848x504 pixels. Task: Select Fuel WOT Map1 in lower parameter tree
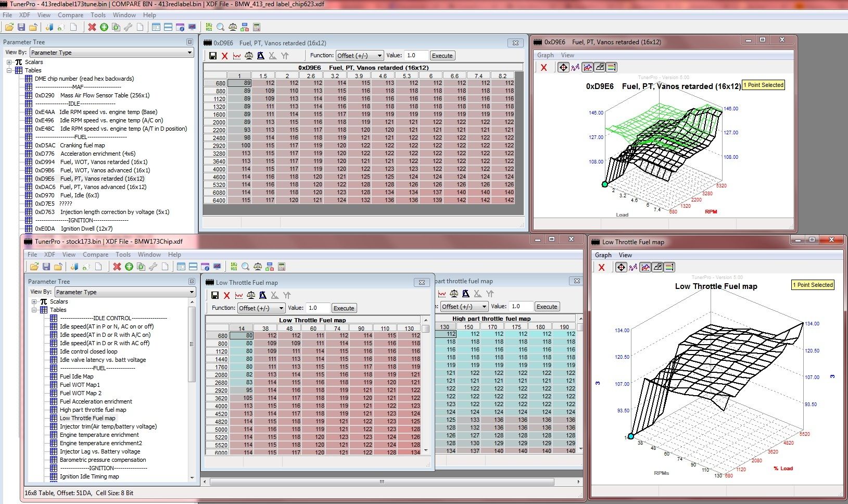pos(80,385)
